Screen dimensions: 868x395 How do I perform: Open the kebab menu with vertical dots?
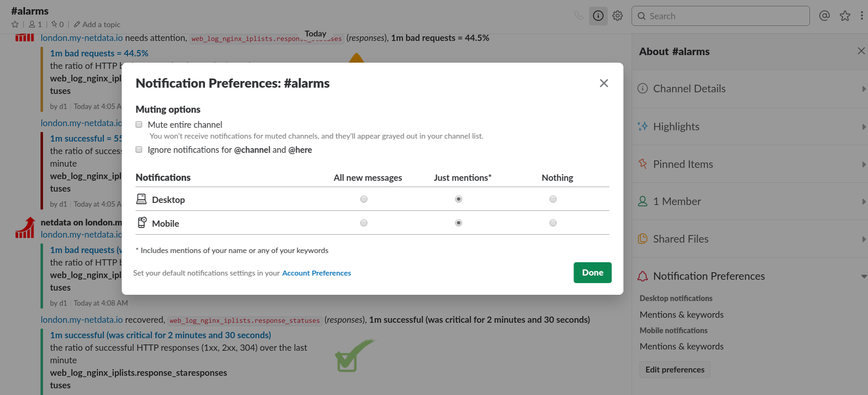point(861,15)
